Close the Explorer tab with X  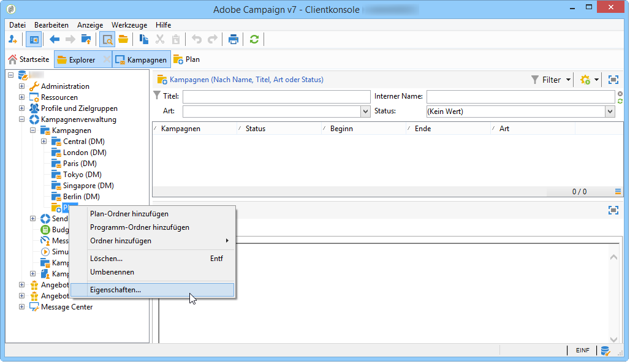[x=107, y=59]
